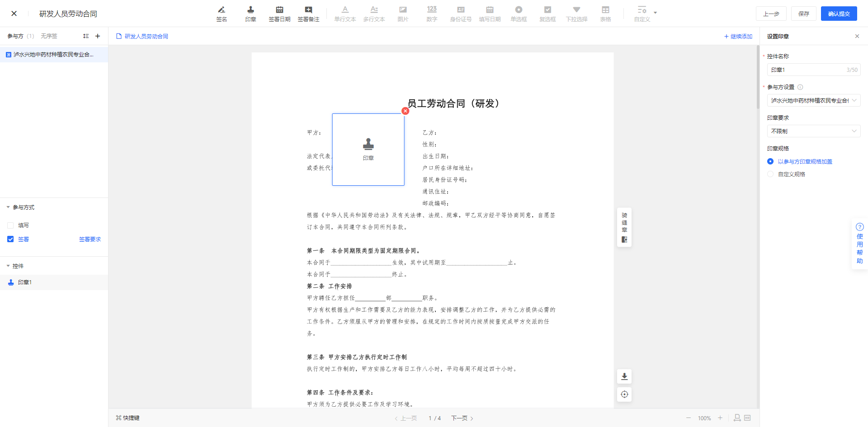Select the 泸水兴地中药材 participant entry
The width and height of the screenshot is (868, 427).
coord(54,55)
